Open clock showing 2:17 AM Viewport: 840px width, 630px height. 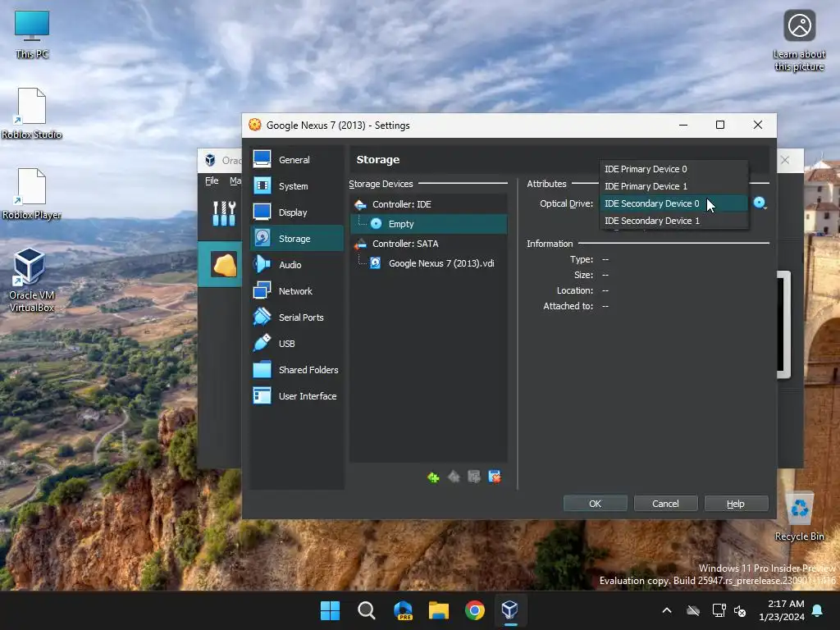(782, 610)
